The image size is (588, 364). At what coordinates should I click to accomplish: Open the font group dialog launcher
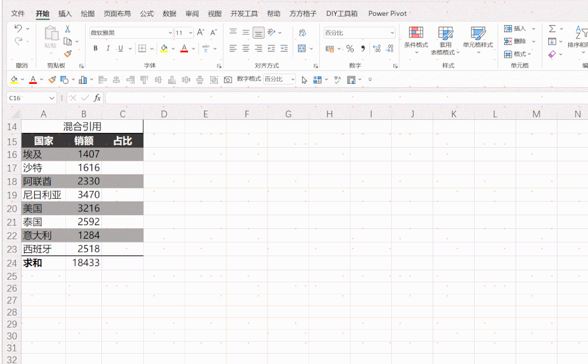click(219, 66)
